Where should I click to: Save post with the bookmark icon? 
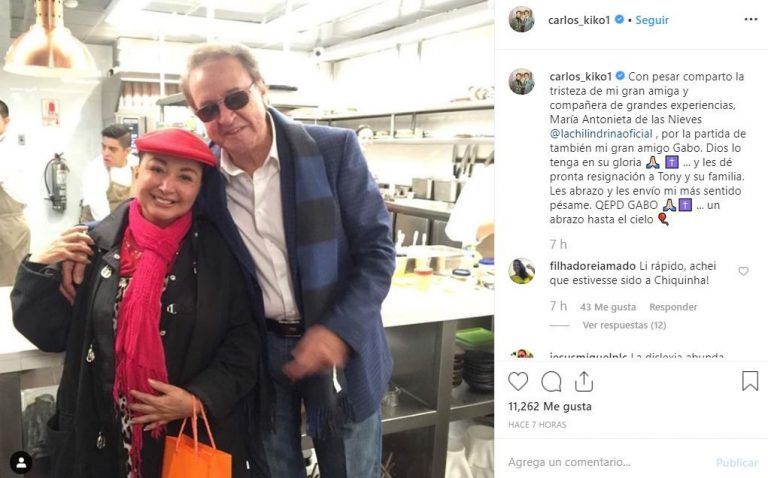pos(750,381)
